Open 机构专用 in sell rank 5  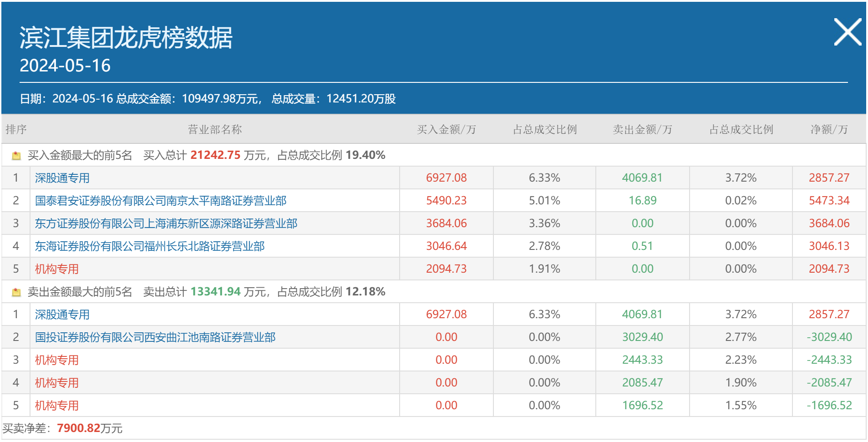click(x=57, y=406)
